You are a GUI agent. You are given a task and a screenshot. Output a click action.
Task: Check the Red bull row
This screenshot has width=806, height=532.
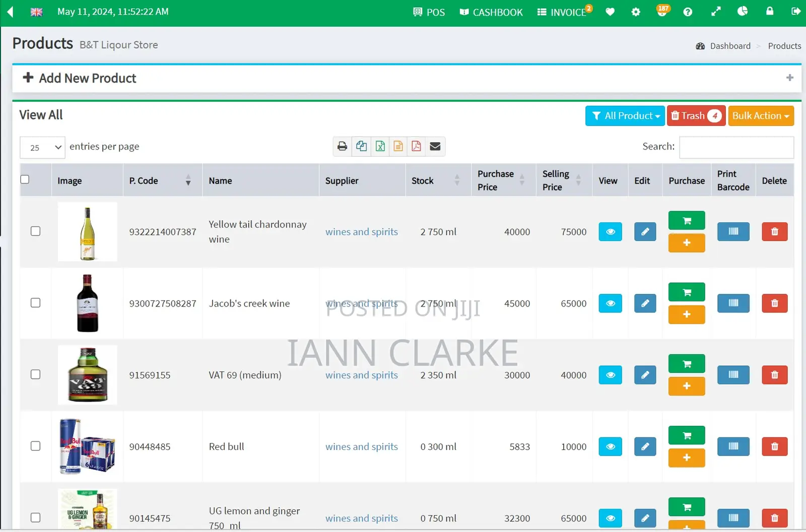(35, 446)
